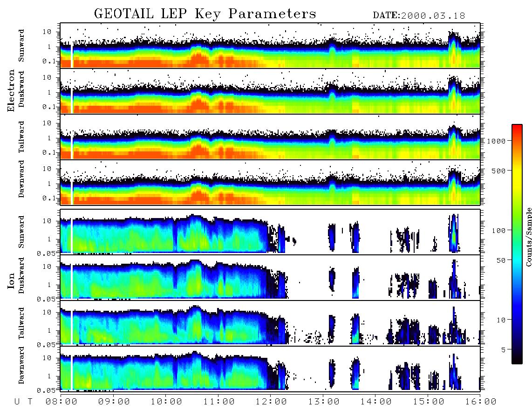The image size is (532, 410).
Task: Select the "1000" colorbar tick label
Action: (x=497, y=141)
